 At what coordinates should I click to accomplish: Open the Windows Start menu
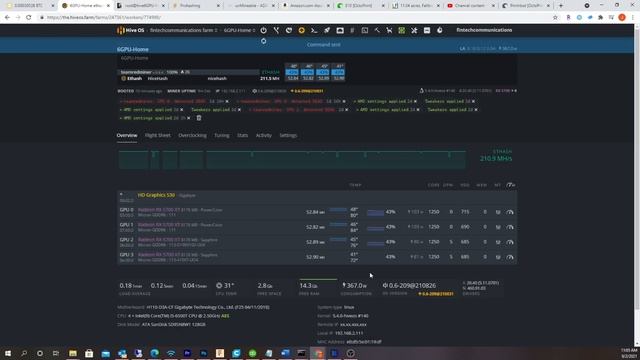[x=8, y=353]
